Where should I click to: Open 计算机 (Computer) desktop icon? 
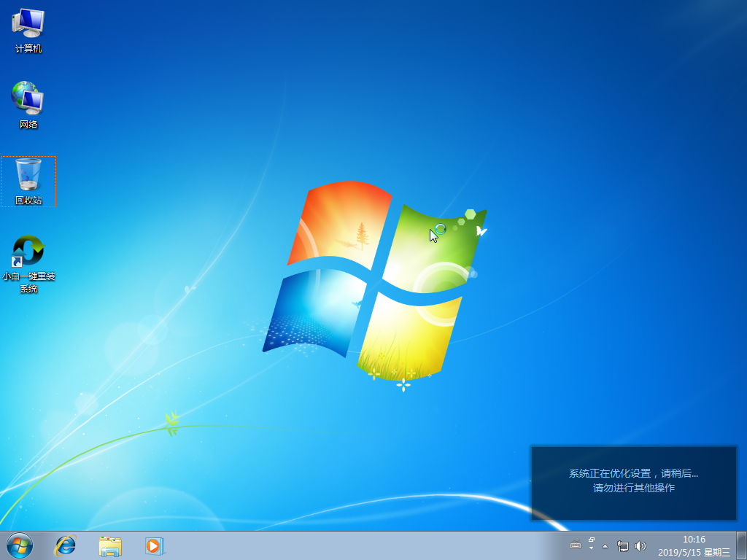(28, 29)
